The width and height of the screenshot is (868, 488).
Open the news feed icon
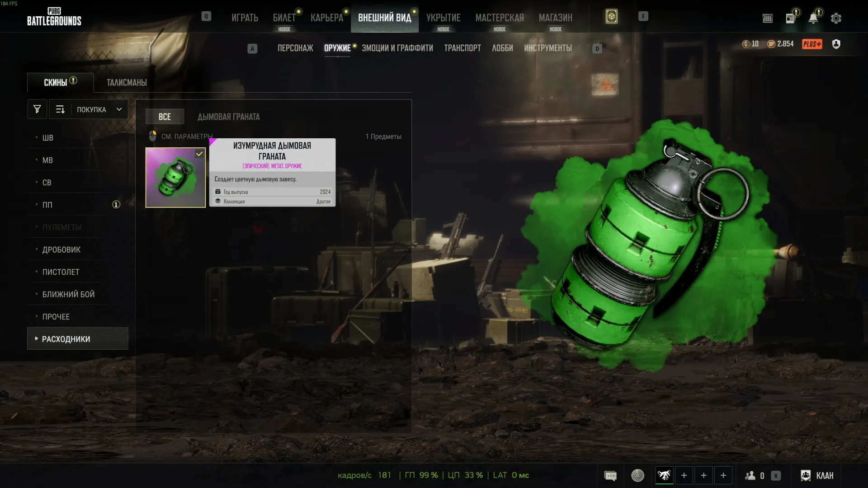(790, 18)
